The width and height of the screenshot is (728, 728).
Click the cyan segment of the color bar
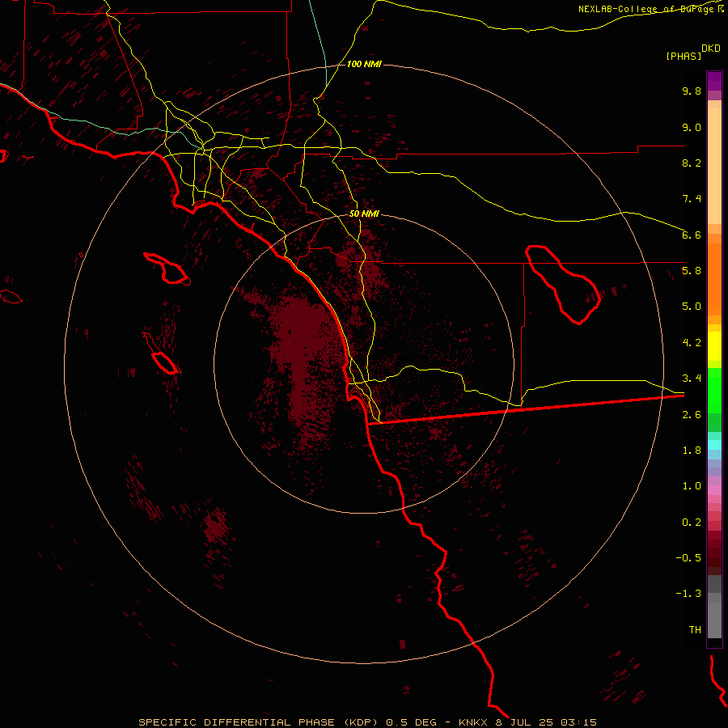(714, 445)
